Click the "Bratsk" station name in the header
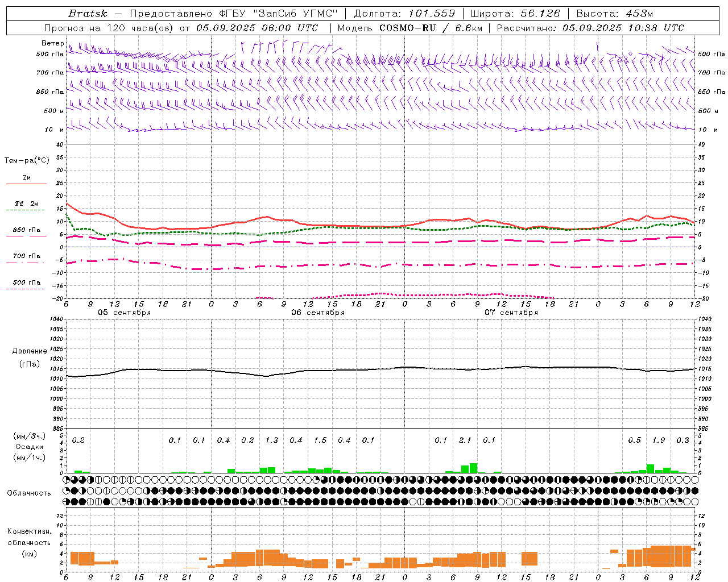Screen dimensions: 728x582 [x=88, y=14]
